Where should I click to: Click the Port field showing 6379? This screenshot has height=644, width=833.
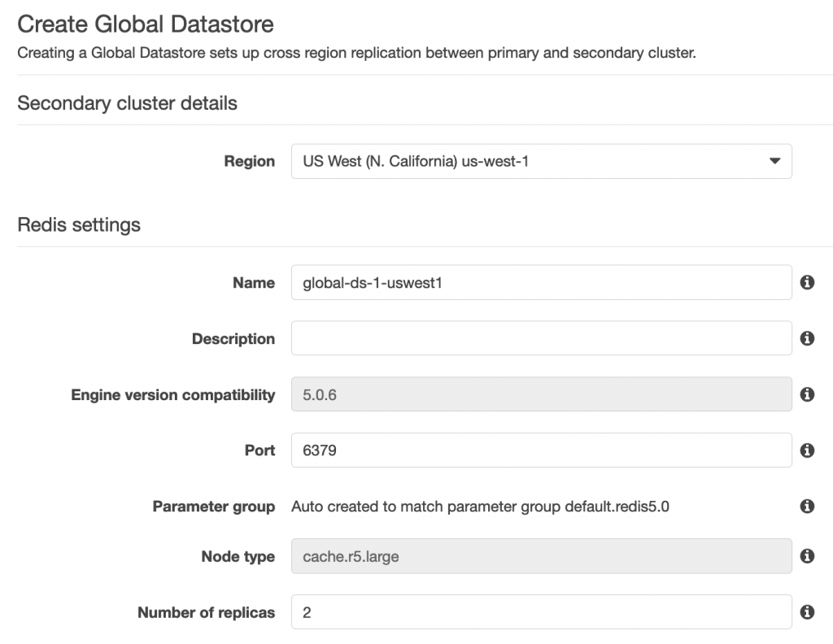click(541, 450)
